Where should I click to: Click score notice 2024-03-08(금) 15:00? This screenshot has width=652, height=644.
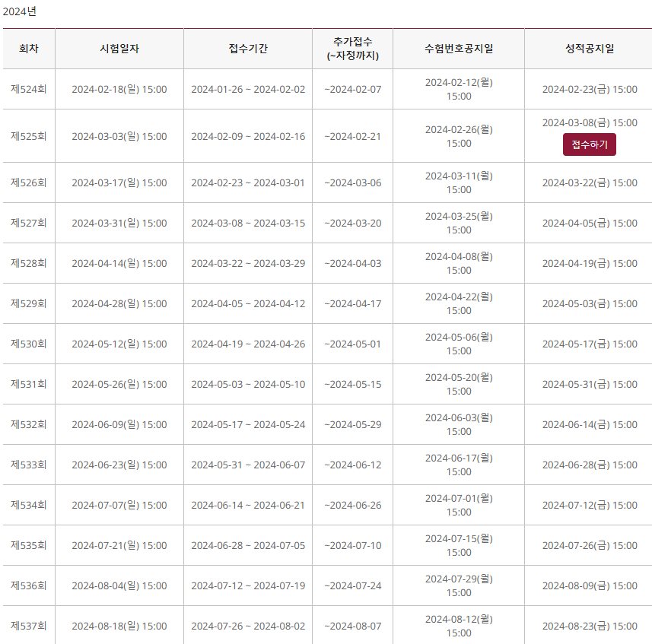coord(590,123)
